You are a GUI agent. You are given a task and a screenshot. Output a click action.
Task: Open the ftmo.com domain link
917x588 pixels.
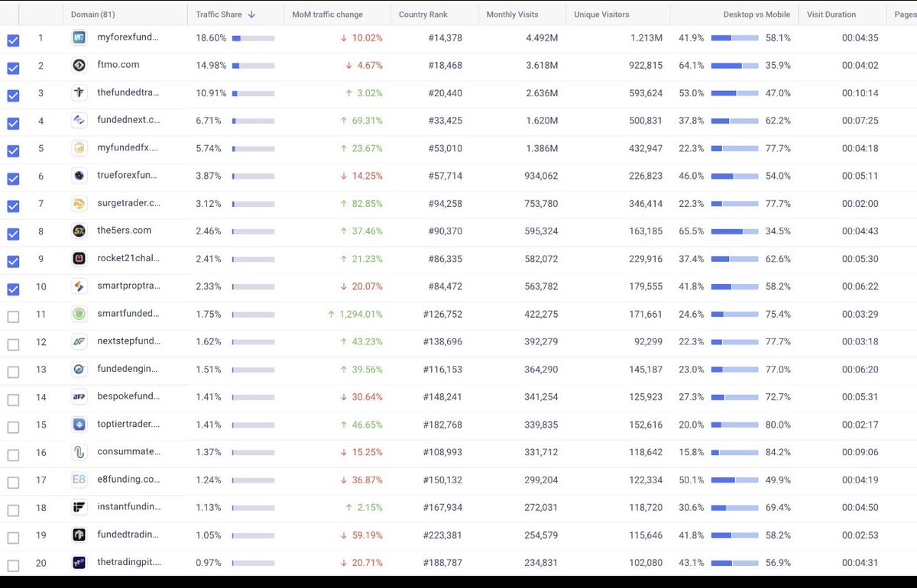[118, 65]
